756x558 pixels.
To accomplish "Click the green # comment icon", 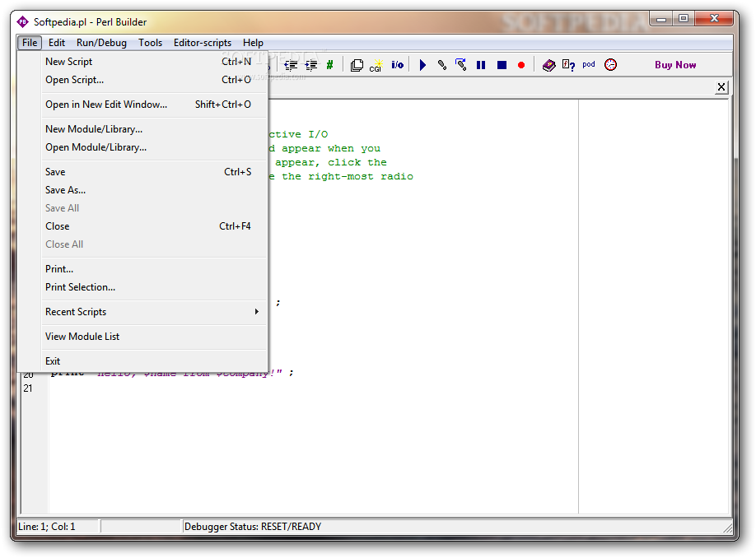I will point(329,64).
